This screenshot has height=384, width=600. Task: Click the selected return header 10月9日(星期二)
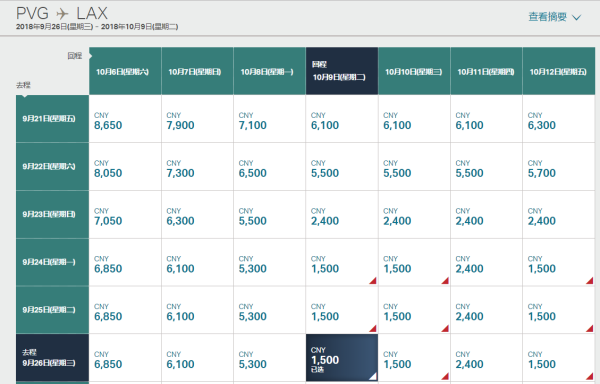pyautogui.click(x=342, y=71)
